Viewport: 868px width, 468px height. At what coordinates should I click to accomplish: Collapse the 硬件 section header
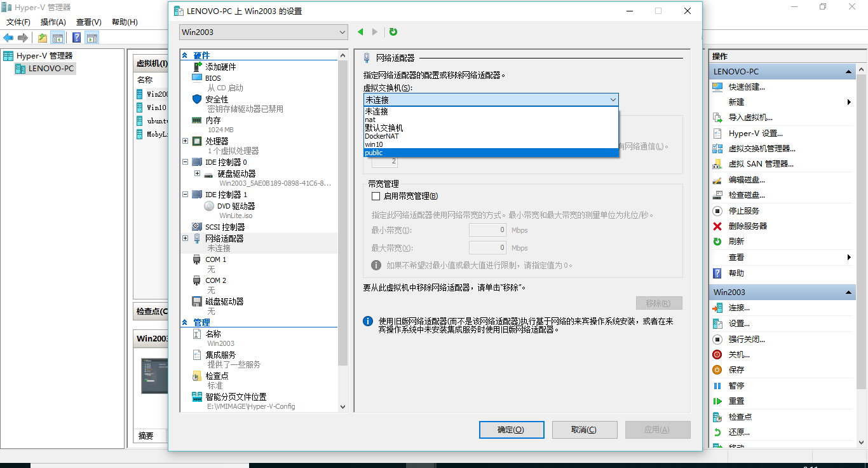(185, 55)
